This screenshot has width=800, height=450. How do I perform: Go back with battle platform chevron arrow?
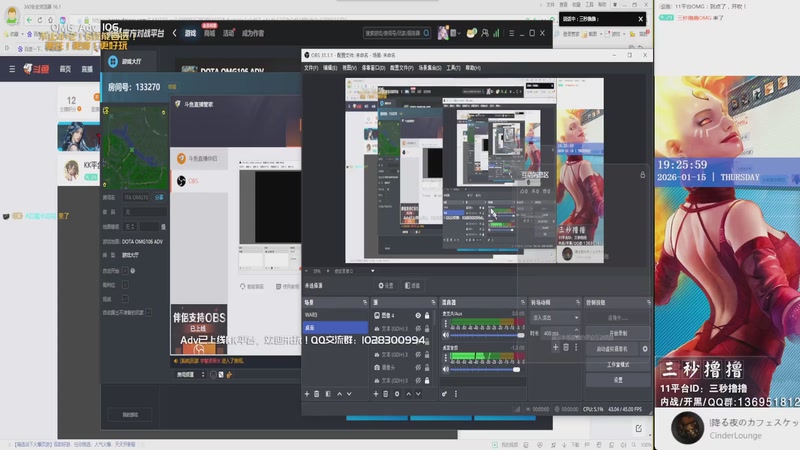click(x=174, y=33)
